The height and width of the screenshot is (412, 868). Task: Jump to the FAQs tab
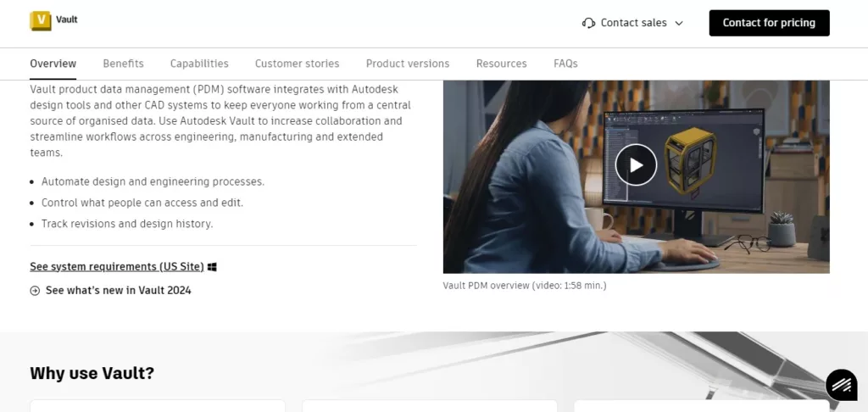(565, 64)
